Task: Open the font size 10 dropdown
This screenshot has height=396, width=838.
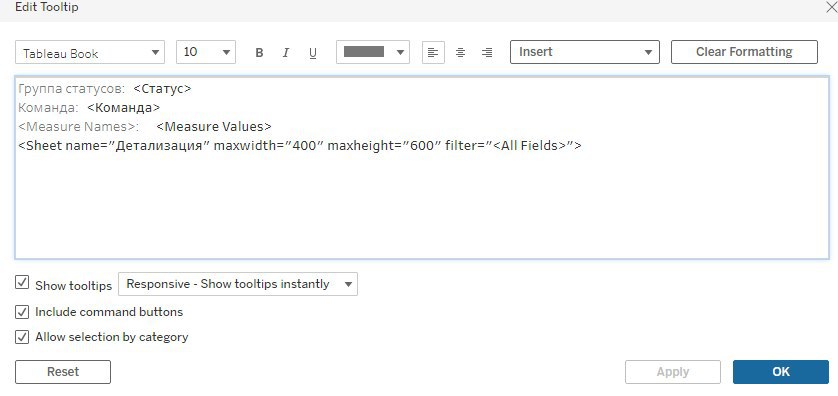Action: (x=206, y=52)
